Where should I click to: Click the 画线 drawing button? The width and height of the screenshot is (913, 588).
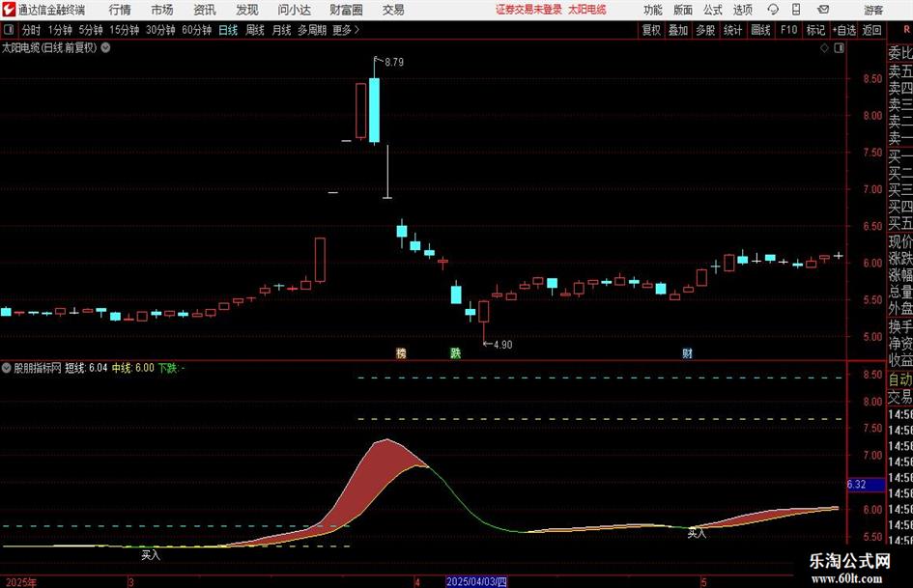point(761,30)
